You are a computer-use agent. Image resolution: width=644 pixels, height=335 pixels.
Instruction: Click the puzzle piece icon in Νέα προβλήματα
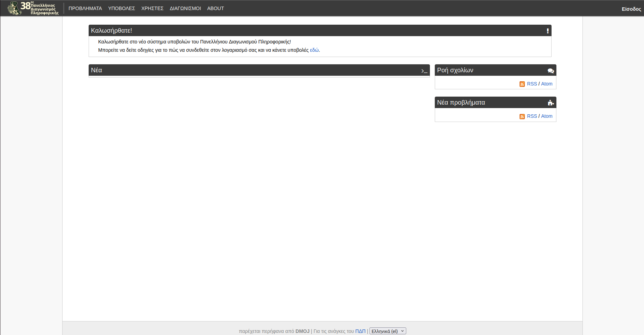pyautogui.click(x=551, y=103)
